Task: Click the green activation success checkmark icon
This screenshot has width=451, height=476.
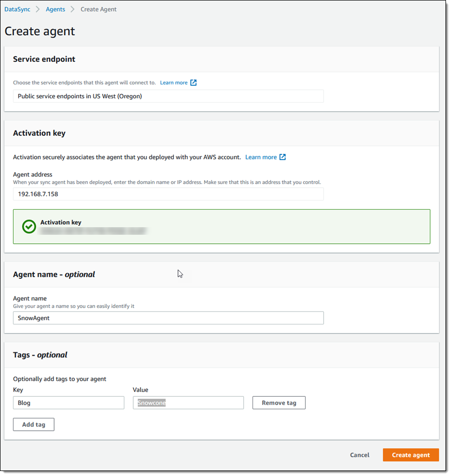Action: pyautogui.click(x=29, y=227)
